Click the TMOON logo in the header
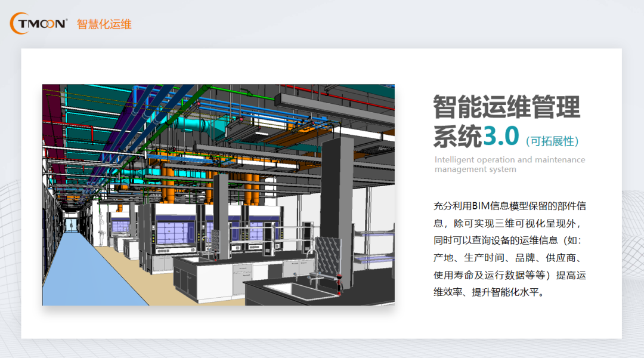 [x=39, y=23]
